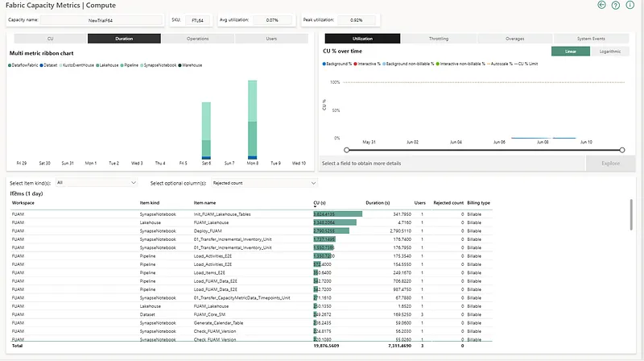The height and width of the screenshot is (361, 644).
Task: Click the total duration value 7,311.4690
Action: pos(399,346)
